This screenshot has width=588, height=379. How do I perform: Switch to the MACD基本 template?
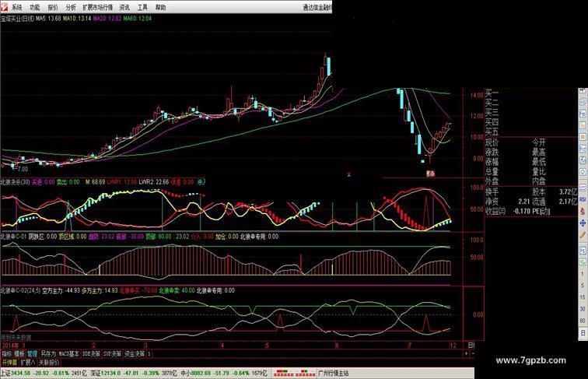tap(69, 353)
